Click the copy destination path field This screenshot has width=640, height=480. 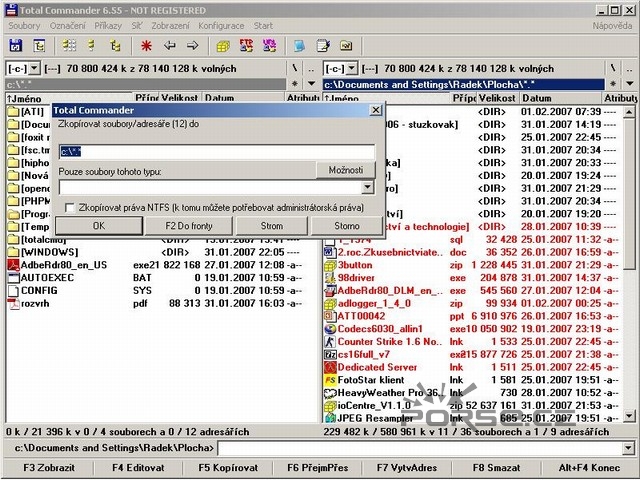(217, 152)
